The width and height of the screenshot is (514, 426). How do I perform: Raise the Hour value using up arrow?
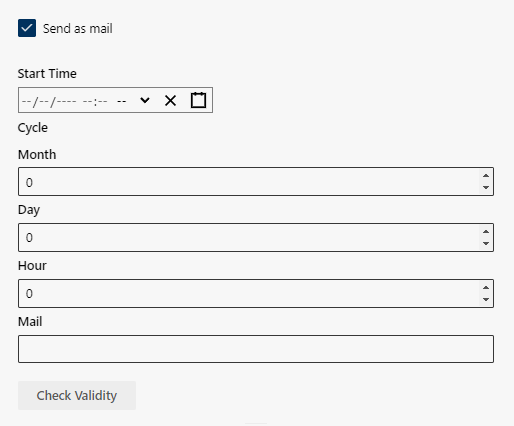[x=486, y=288]
